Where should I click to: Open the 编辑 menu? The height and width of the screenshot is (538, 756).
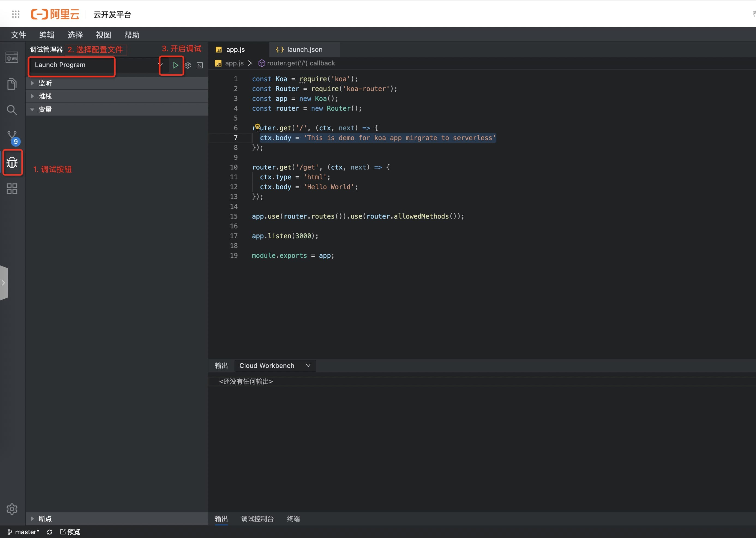point(47,35)
